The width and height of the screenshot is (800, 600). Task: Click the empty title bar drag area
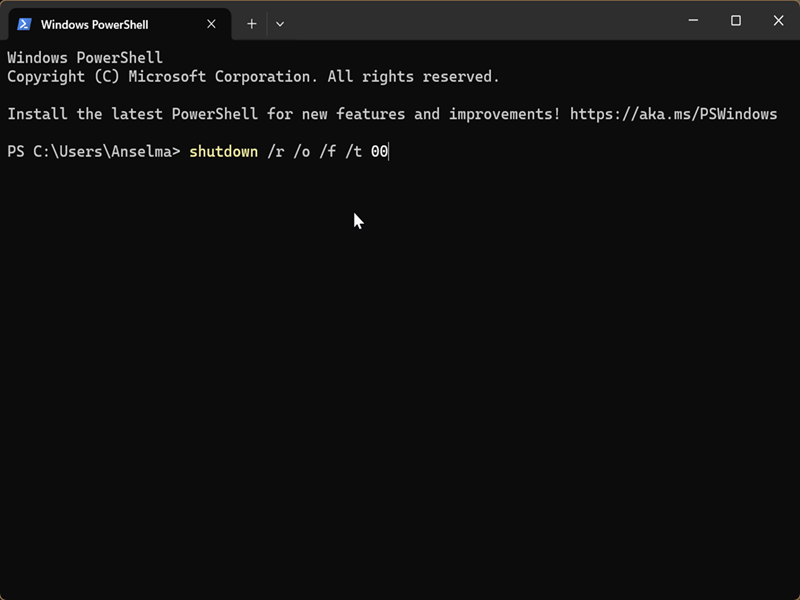coord(480,21)
